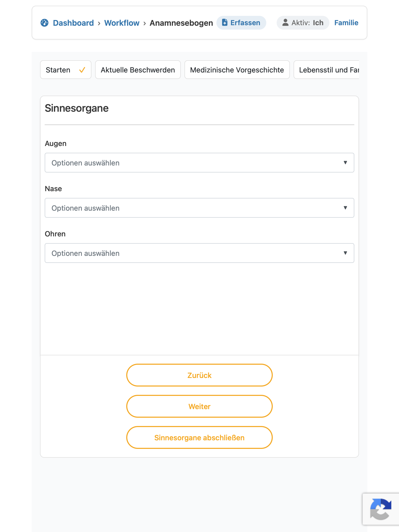Click the Augen dropdown arrow
The image size is (399, 532).
(x=345, y=163)
